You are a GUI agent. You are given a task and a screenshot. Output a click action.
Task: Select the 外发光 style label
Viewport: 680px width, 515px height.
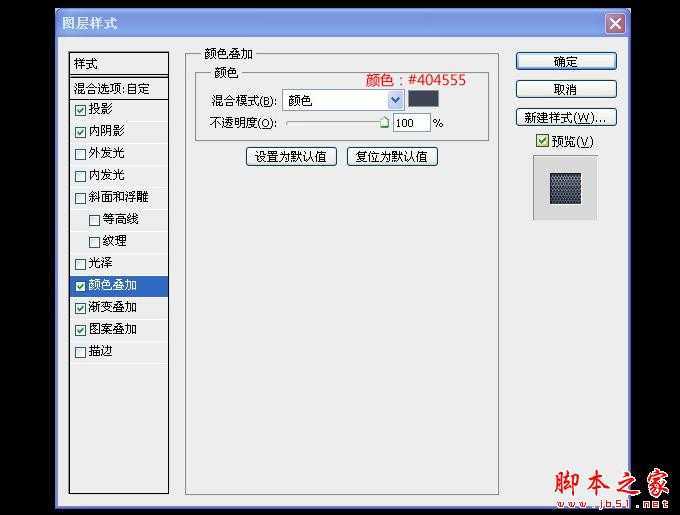(x=107, y=153)
